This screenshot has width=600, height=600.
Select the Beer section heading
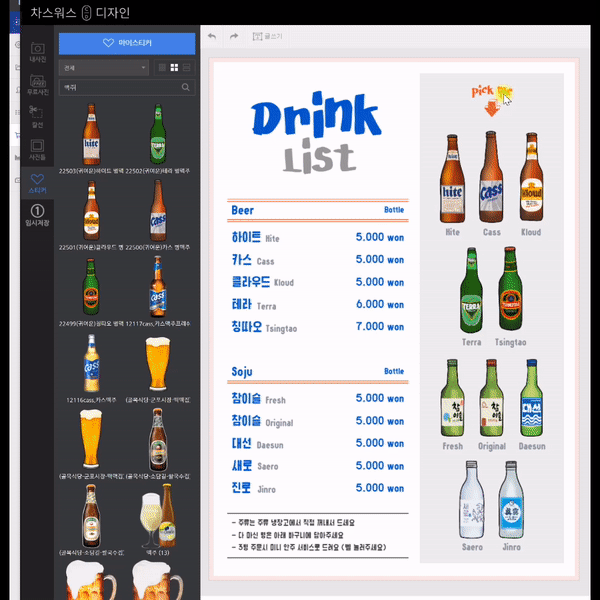243,210
